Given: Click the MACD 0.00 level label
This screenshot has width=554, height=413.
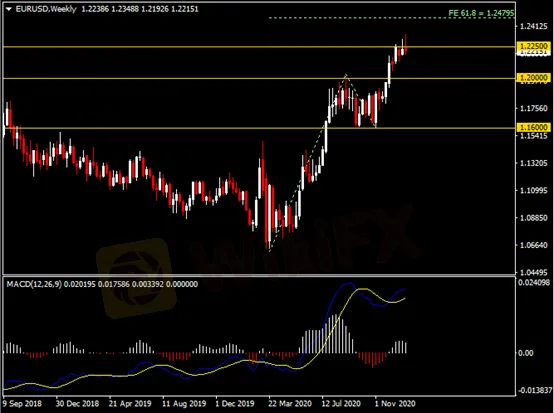Looking at the screenshot, I should point(525,353).
